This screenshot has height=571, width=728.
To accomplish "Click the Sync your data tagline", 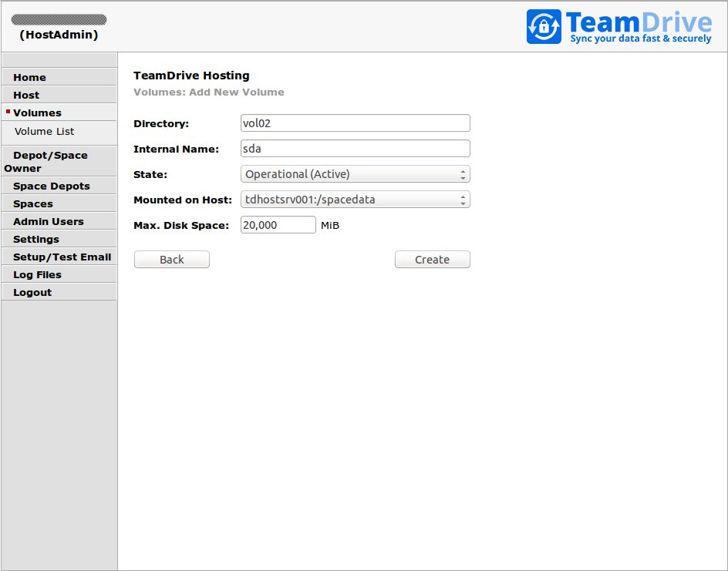I will coord(641,39).
